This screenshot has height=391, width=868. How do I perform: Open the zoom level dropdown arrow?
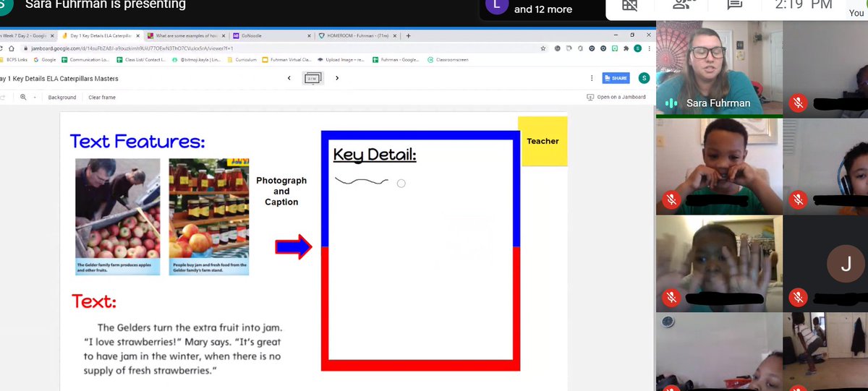click(35, 97)
